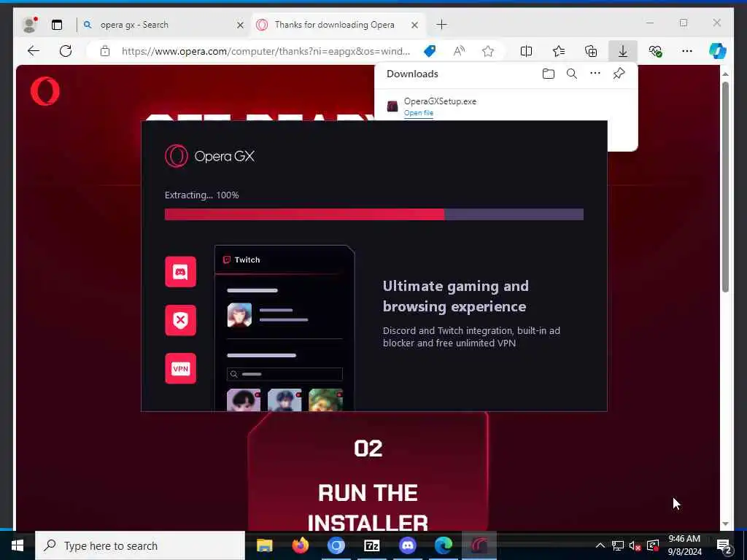Click the VPN icon in installer
Image resolution: width=747 pixels, height=560 pixels.
181,368
